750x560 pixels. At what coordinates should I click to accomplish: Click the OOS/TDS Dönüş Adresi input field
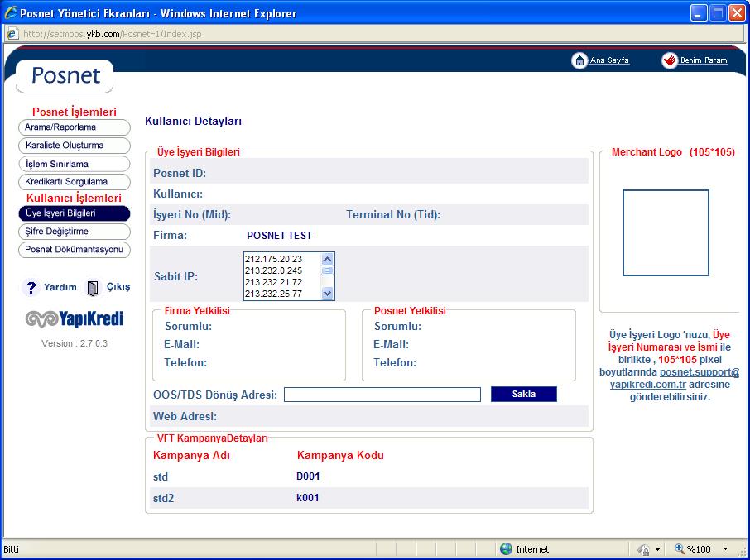click(382, 395)
